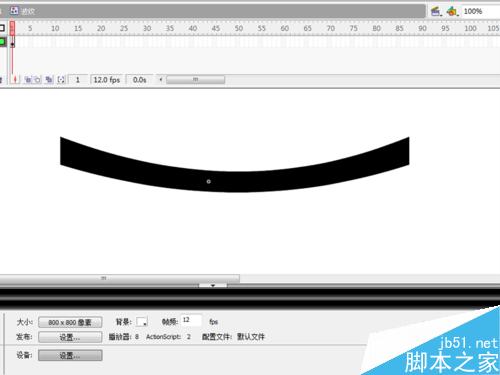
Task: Click the outline column header square
Action: click(x=2, y=28)
